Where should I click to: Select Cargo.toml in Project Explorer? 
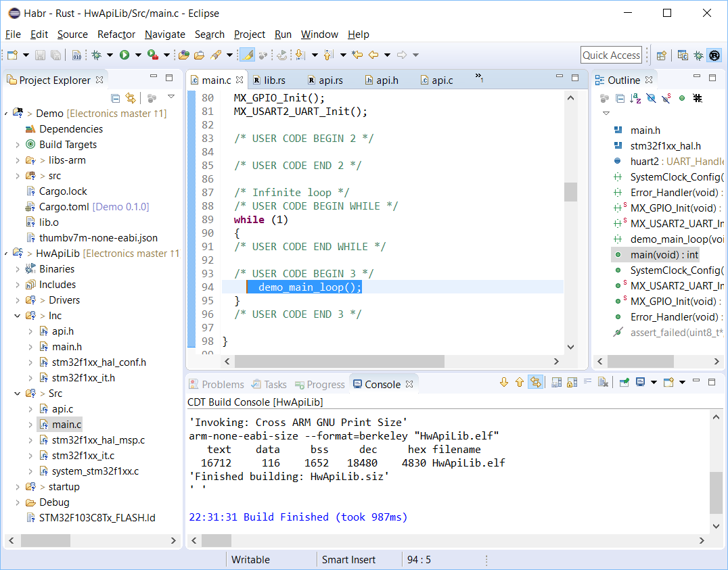click(64, 207)
